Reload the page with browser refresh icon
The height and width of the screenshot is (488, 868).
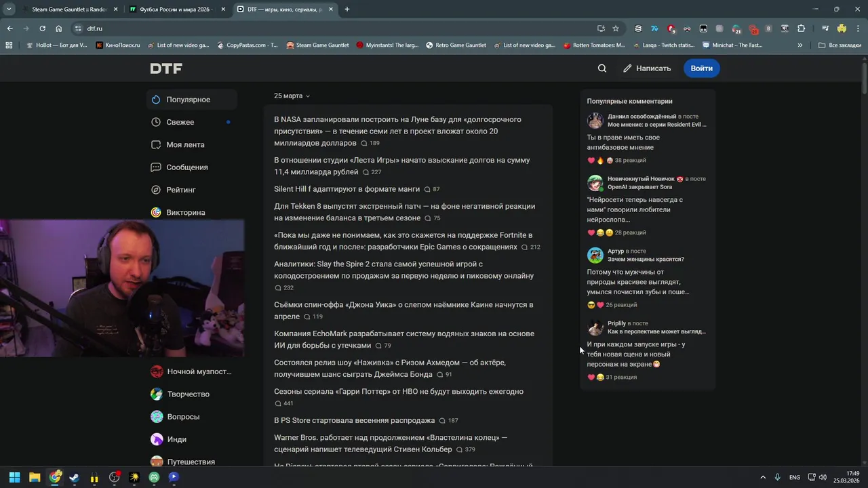[42, 28]
